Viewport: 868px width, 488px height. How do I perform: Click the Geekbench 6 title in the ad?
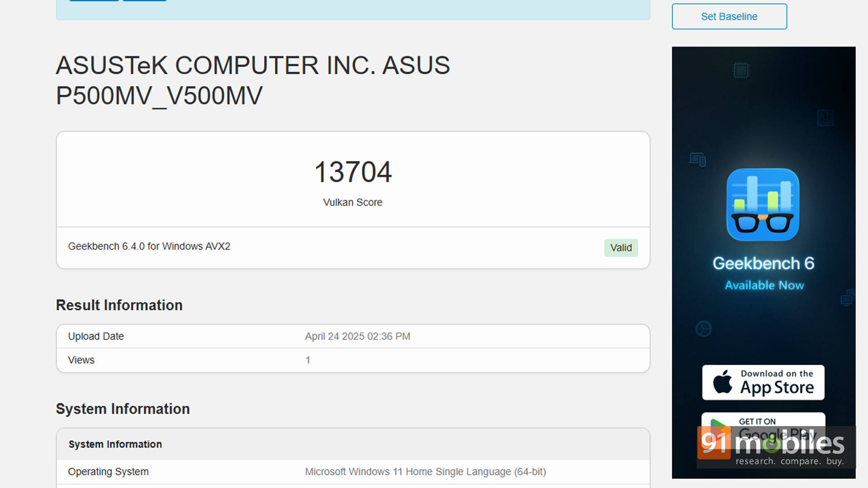[x=764, y=263]
